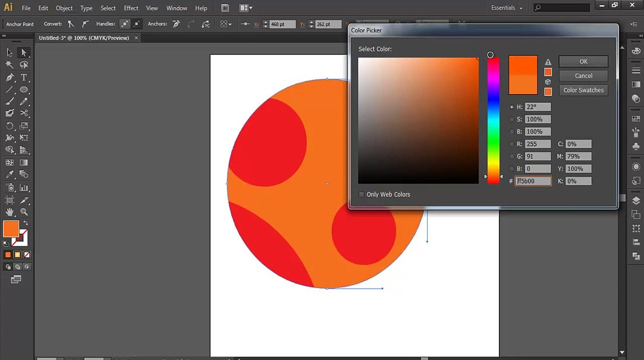Screen dimensions: 644x360
Task: Click out-of-gamut warning triangle icon
Action: [x=548, y=62]
